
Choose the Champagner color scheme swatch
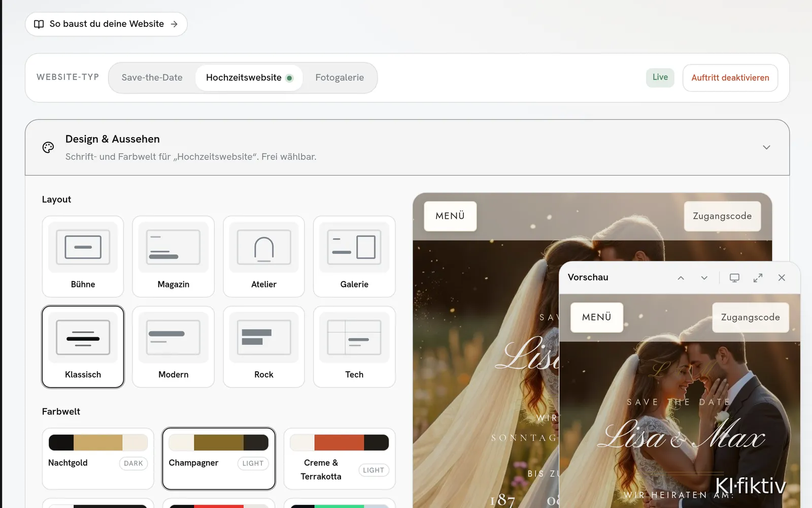point(219,442)
